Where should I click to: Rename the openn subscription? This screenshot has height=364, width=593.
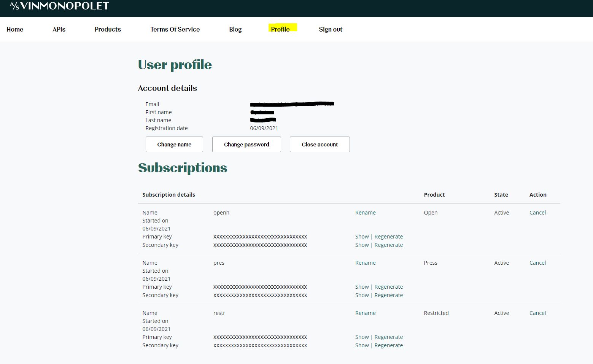[x=365, y=213]
